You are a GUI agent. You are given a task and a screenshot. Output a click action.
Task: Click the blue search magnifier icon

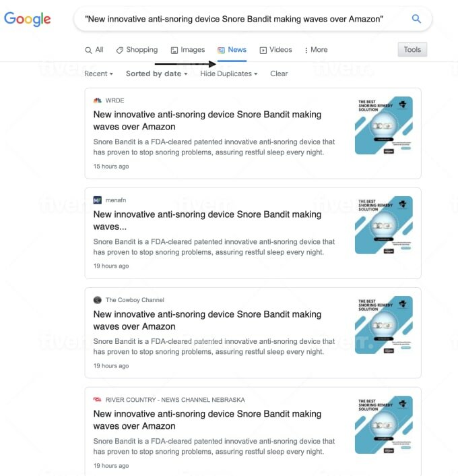(416, 19)
